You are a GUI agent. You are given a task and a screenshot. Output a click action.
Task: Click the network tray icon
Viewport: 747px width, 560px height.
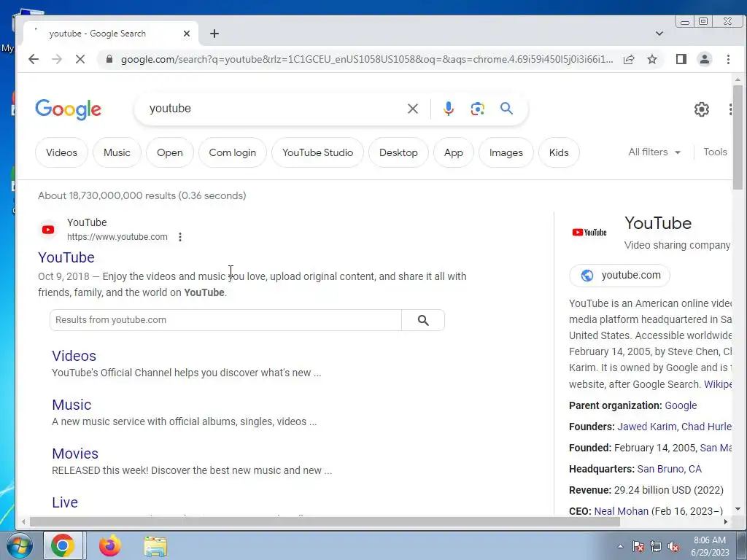click(656, 547)
